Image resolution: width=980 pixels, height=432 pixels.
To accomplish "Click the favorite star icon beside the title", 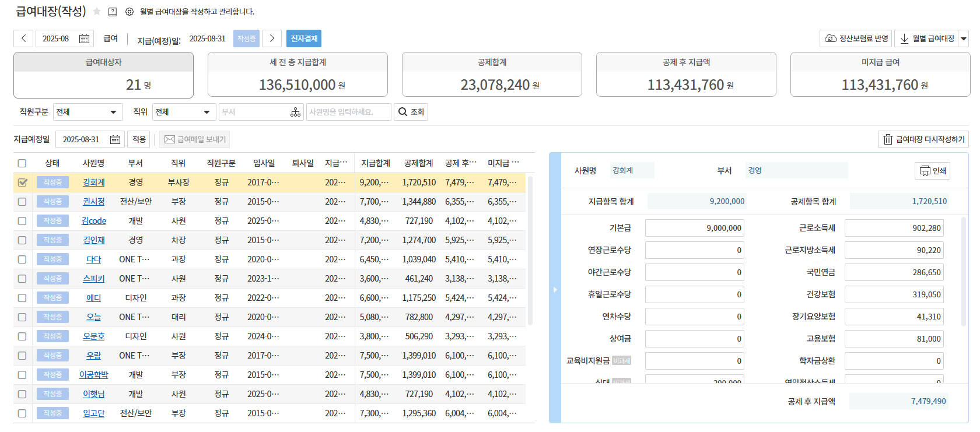I will click(x=97, y=12).
